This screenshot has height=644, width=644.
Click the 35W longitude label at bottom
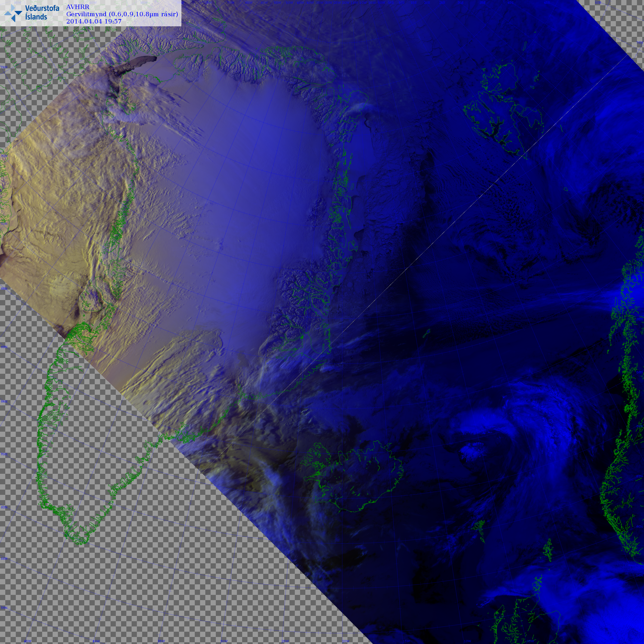(x=161, y=641)
